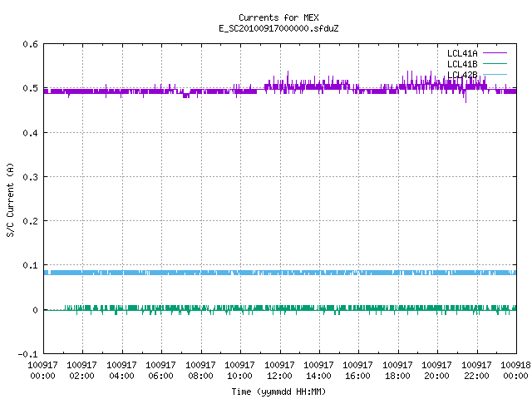Click the 0.1 y-axis tick label
This screenshot has height=399, width=532.
(x=30, y=265)
